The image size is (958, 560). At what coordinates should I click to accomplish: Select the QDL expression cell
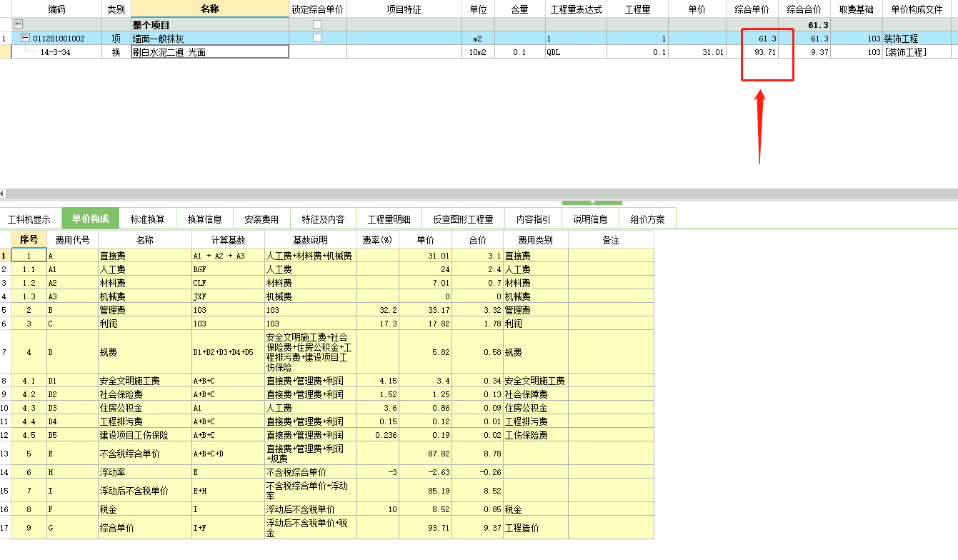(x=577, y=52)
